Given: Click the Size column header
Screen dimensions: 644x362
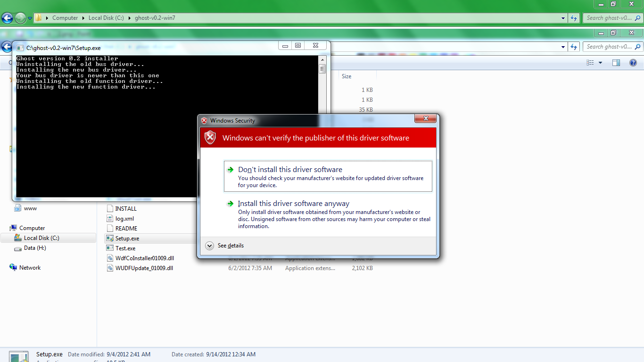Looking at the screenshot, I should 357,76.
